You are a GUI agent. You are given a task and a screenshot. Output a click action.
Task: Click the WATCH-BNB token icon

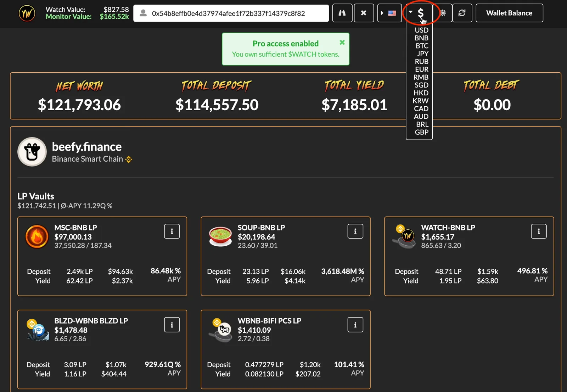tap(404, 236)
